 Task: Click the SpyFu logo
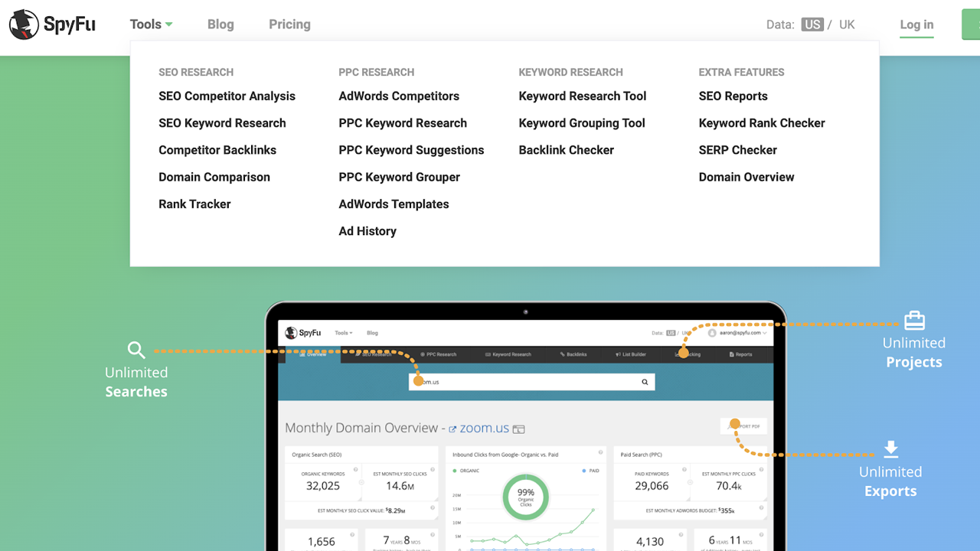point(52,24)
